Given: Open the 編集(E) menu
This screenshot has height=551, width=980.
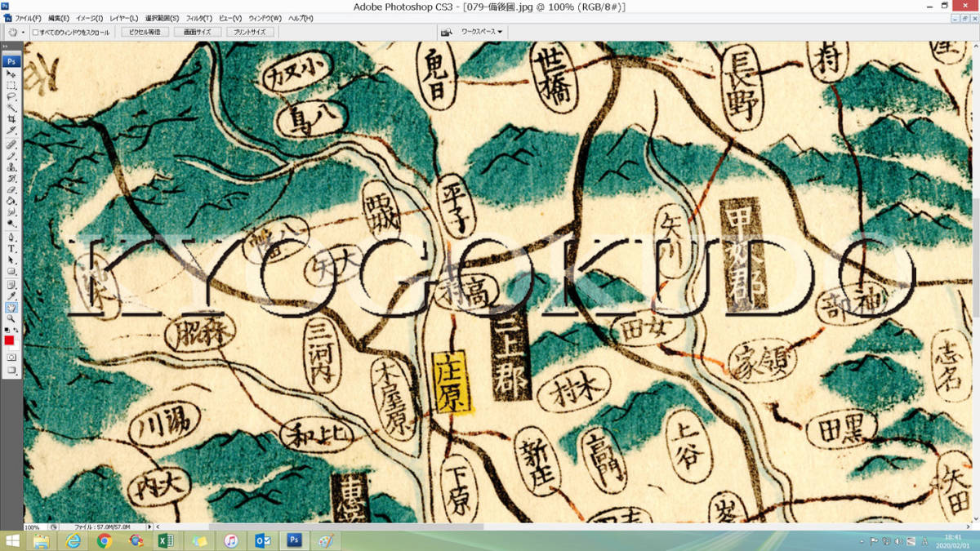Looking at the screenshot, I should pos(58,18).
